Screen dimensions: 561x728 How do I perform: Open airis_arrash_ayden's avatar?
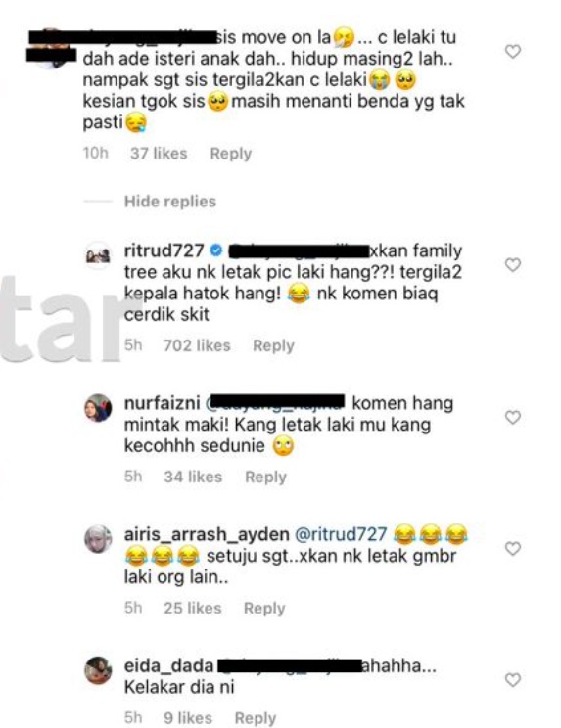98,539
